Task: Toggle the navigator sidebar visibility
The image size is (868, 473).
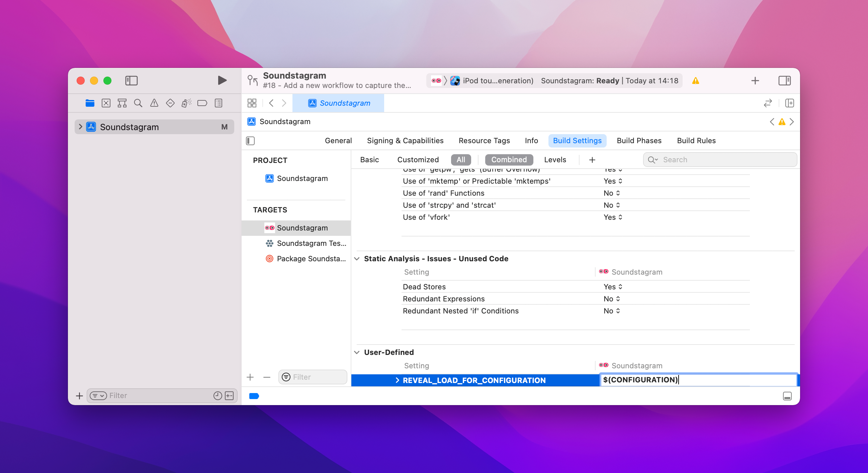Action: pyautogui.click(x=132, y=81)
